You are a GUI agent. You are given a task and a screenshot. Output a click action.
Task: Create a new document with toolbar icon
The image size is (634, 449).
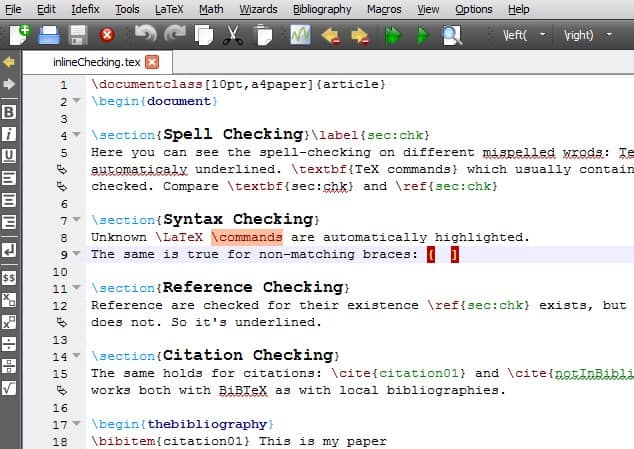(x=19, y=35)
